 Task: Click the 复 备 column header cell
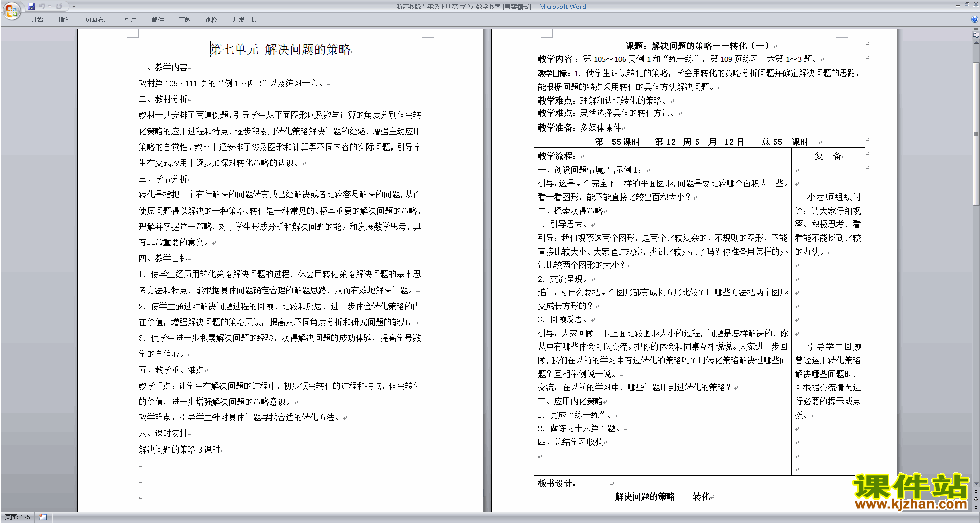(828, 156)
